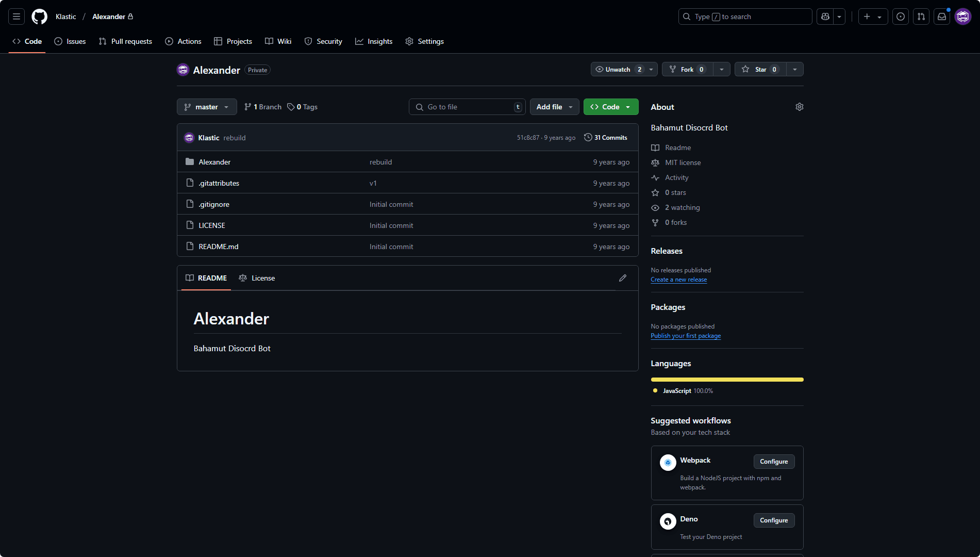Open Copilot chat icon
The image size is (980, 557).
825,17
